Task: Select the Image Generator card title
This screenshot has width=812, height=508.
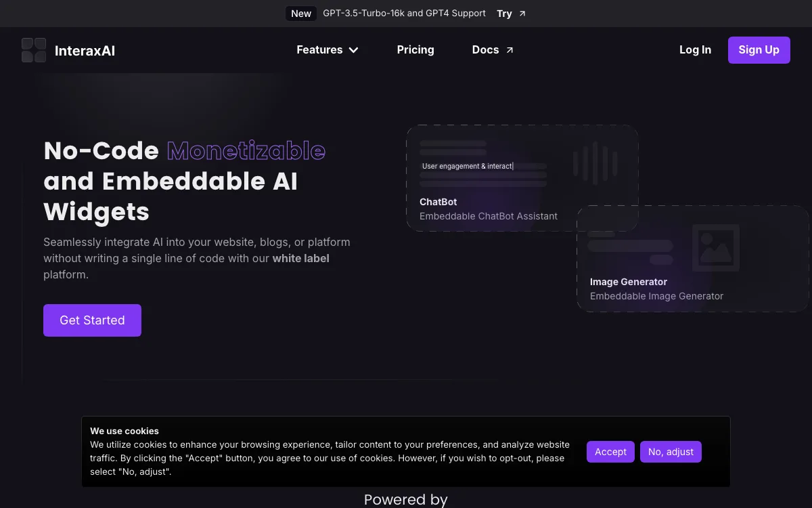Action: (x=629, y=282)
